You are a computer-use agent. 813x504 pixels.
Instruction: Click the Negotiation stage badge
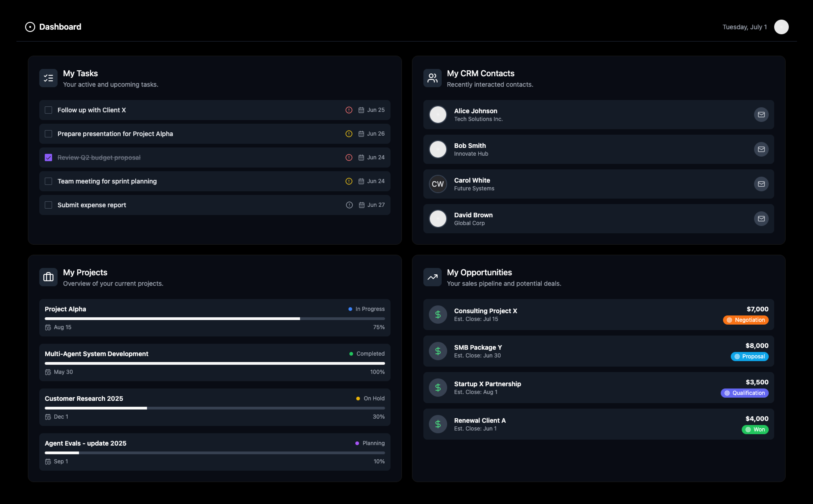pos(746,320)
